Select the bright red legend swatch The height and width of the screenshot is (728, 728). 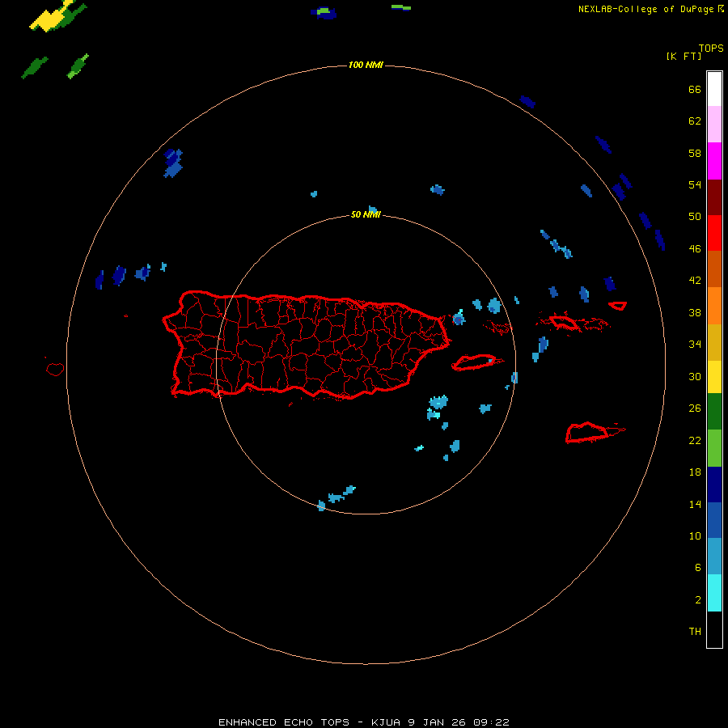coord(714,233)
